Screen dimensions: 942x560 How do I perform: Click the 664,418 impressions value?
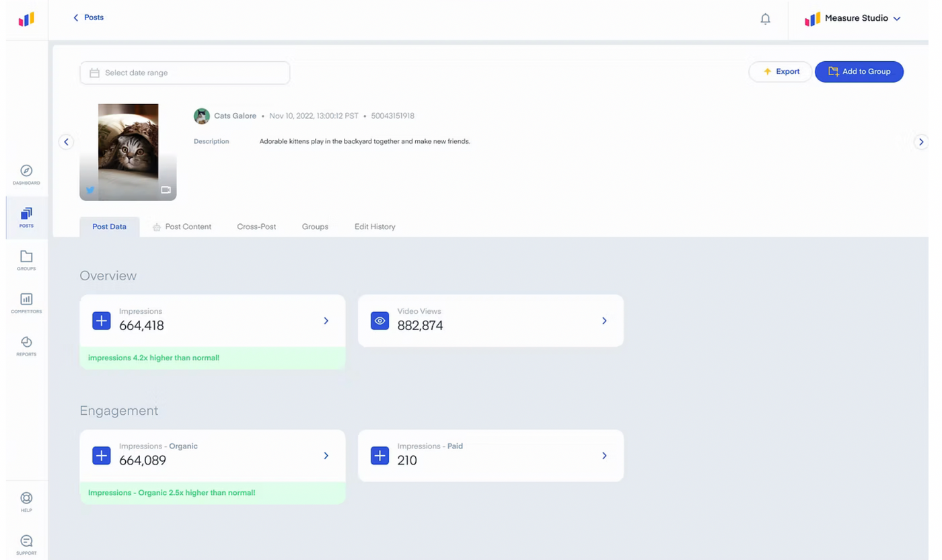pos(141,325)
